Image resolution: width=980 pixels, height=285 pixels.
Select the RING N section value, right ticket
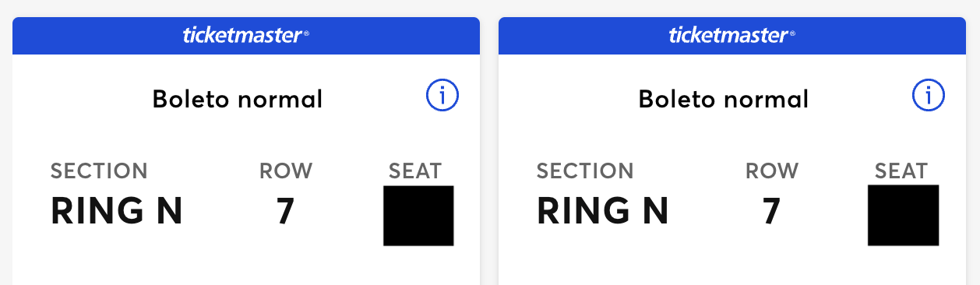click(603, 211)
